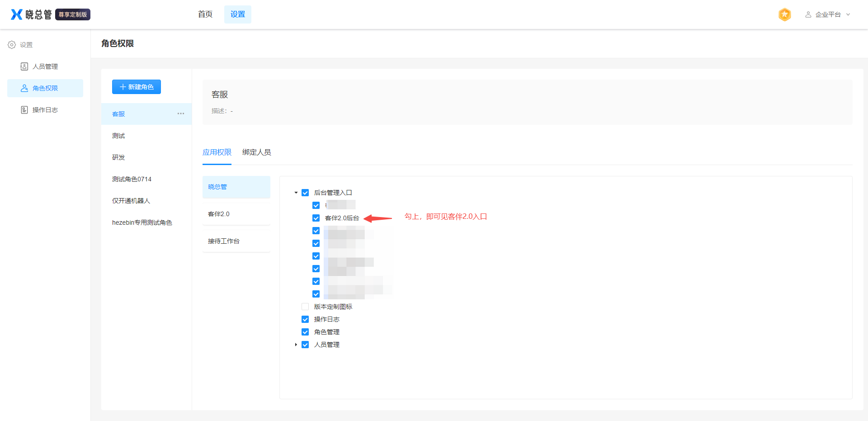The height and width of the screenshot is (421, 868).
Task: Switch to the 应用权限 tab
Action: (x=217, y=152)
